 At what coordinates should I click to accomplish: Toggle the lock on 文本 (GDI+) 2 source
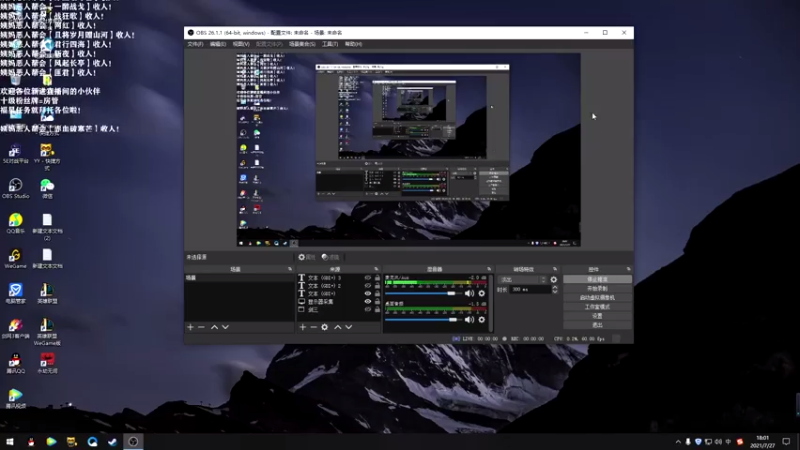click(x=377, y=286)
